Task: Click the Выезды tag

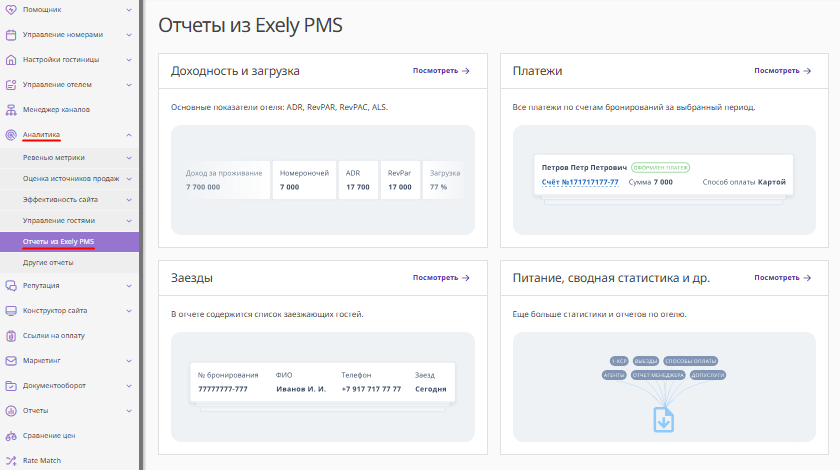Action: 646,361
